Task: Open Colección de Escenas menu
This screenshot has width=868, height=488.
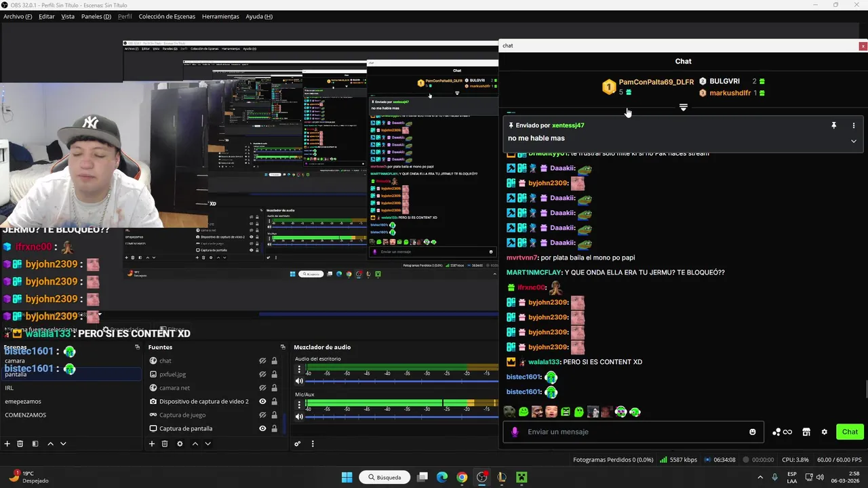Action: click(x=167, y=16)
